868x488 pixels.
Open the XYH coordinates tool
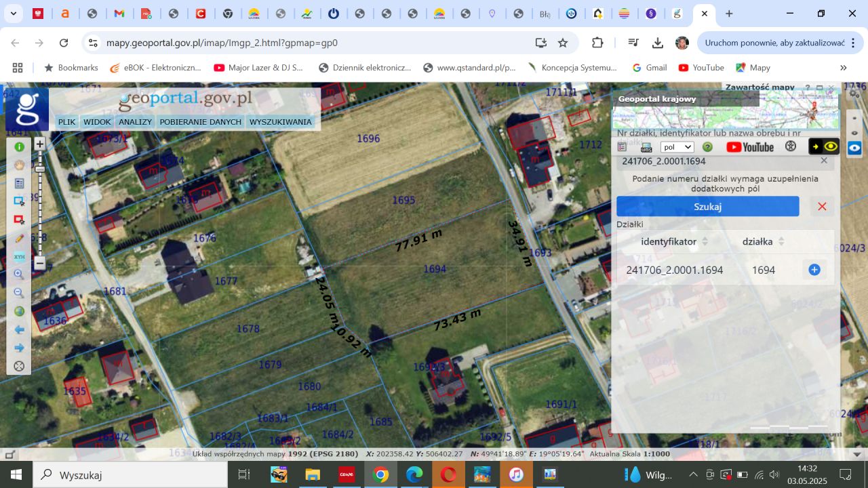pyautogui.click(x=20, y=257)
